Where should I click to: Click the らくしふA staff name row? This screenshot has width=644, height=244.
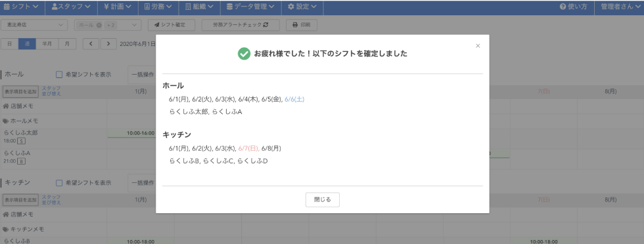(17, 153)
